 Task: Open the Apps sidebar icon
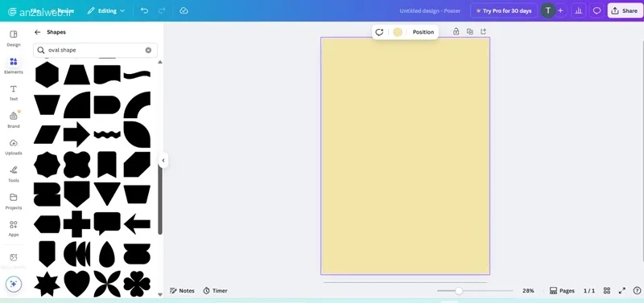[14, 228]
